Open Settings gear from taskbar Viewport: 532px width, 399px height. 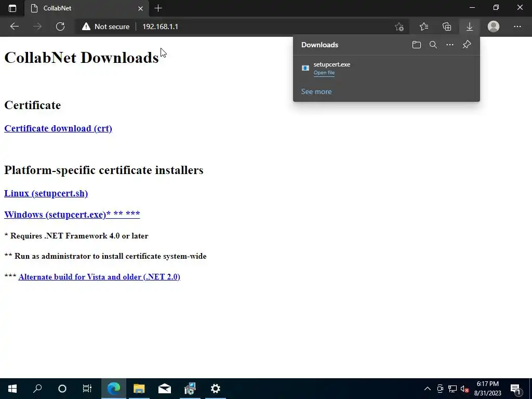coord(216,389)
